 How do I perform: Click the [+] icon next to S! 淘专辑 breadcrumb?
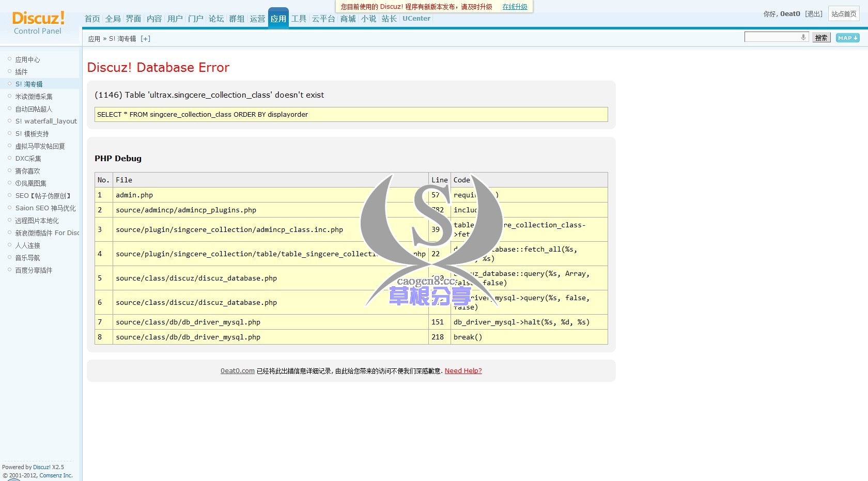click(x=146, y=38)
